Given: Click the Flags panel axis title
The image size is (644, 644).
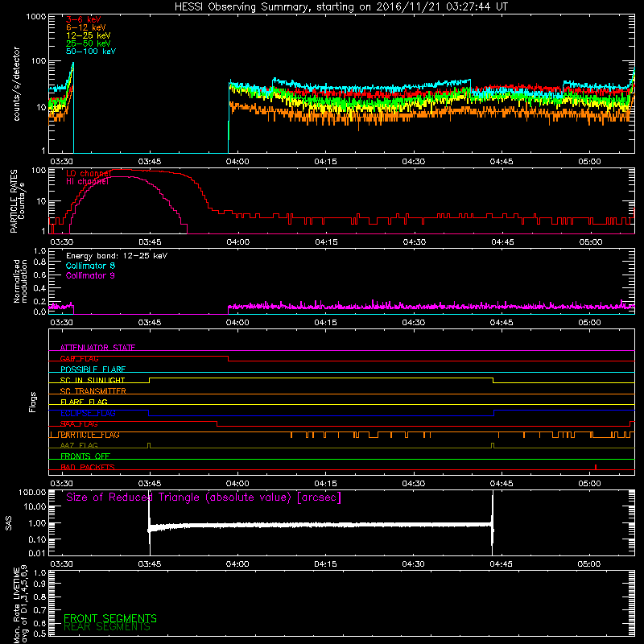Looking at the screenshot, I should click(33, 402).
